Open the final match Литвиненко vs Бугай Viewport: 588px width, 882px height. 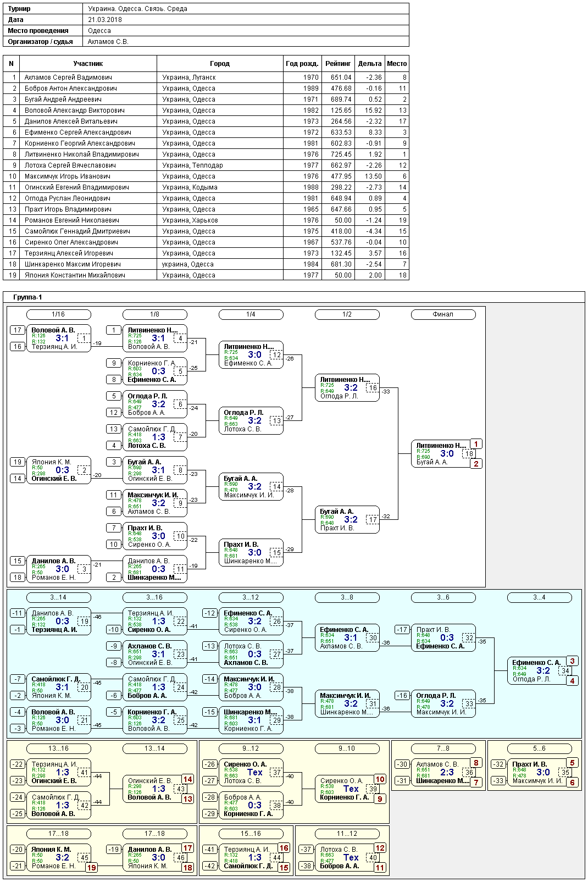(x=443, y=454)
